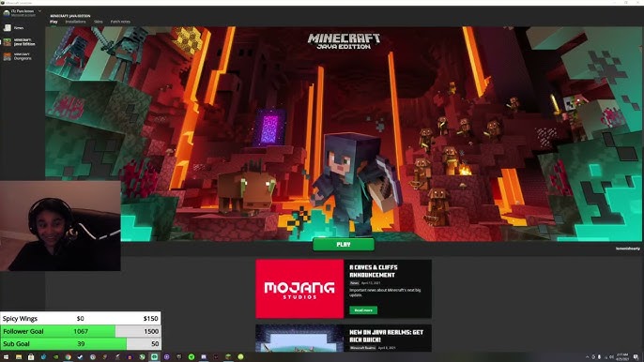Click the Minecraft Launcher taskbar icon

pyautogui.click(x=228, y=357)
